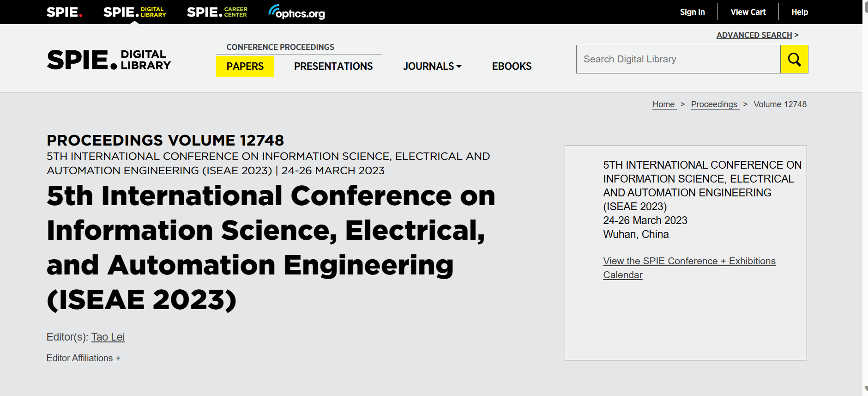
Task: Visit the optics.org logo link
Action: click(x=296, y=12)
